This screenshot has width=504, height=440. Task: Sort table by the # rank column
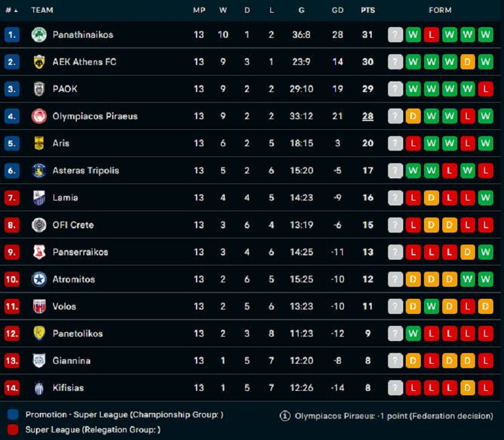[x=11, y=10]
